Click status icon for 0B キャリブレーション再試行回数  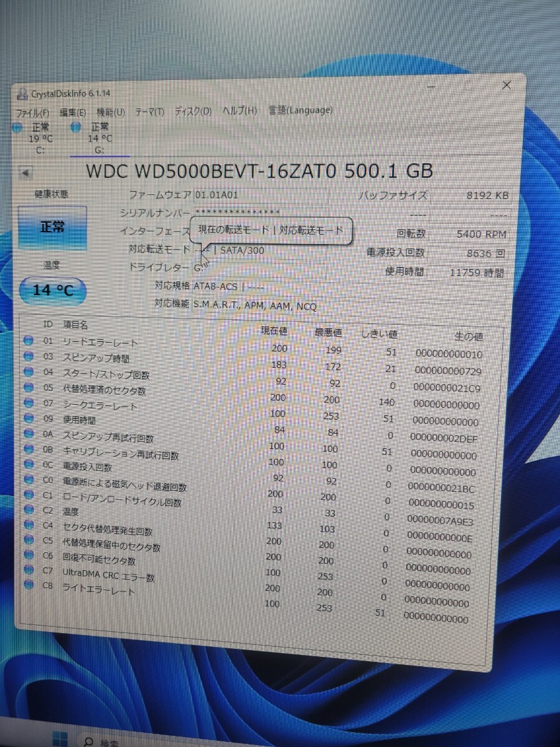[x=28, y=449]
